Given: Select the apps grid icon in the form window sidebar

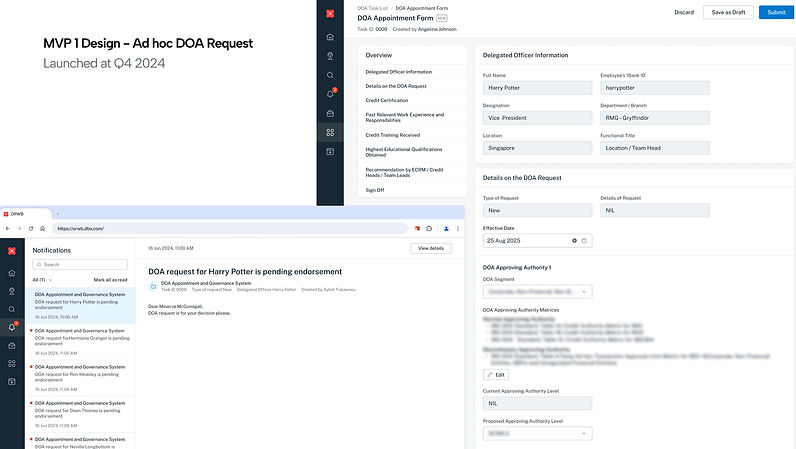Looking at the screenshot, I should pos(330,133).
